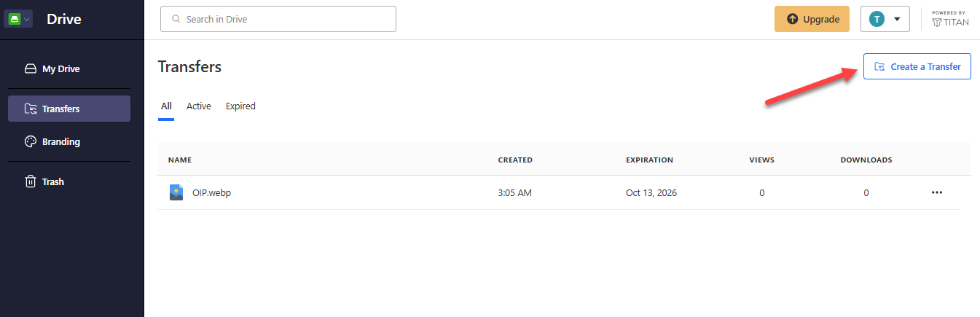Click the VIEWS column header
Image resolution: width=980 pixels, height=317 pixels.
(x=762, y=160)
